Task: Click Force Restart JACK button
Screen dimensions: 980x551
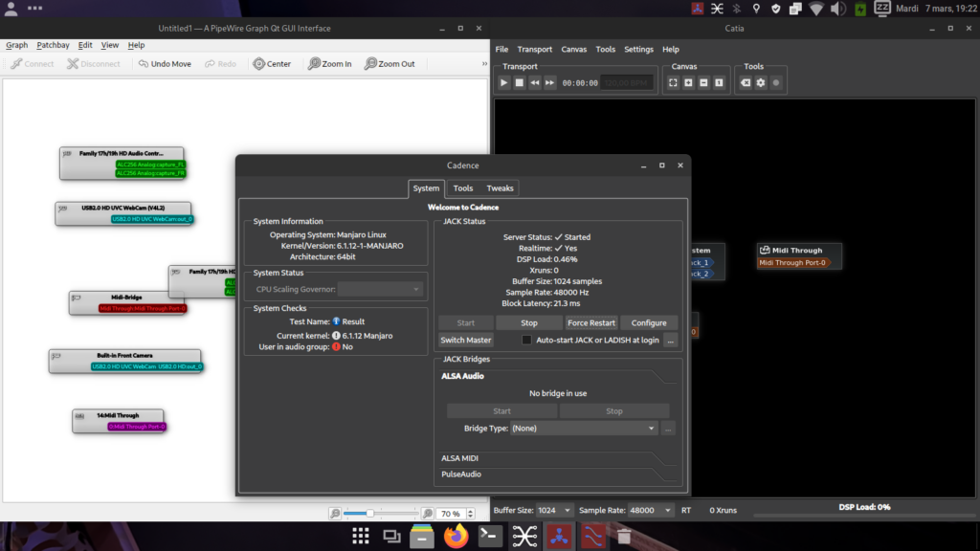Action: point(591,323)
